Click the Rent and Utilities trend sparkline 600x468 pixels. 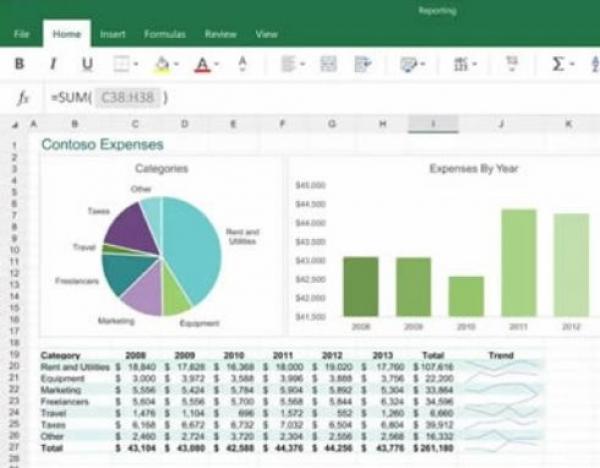click(x=501, y=367)
